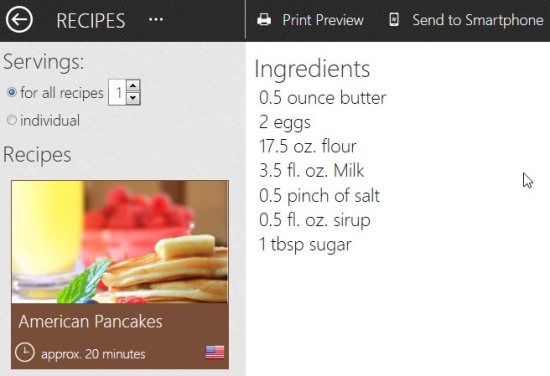Image resolution: width=550 pixels, height=376 pixels.
Task: Click the smartphone icon in the top bar
Action: tap(394, 19)
